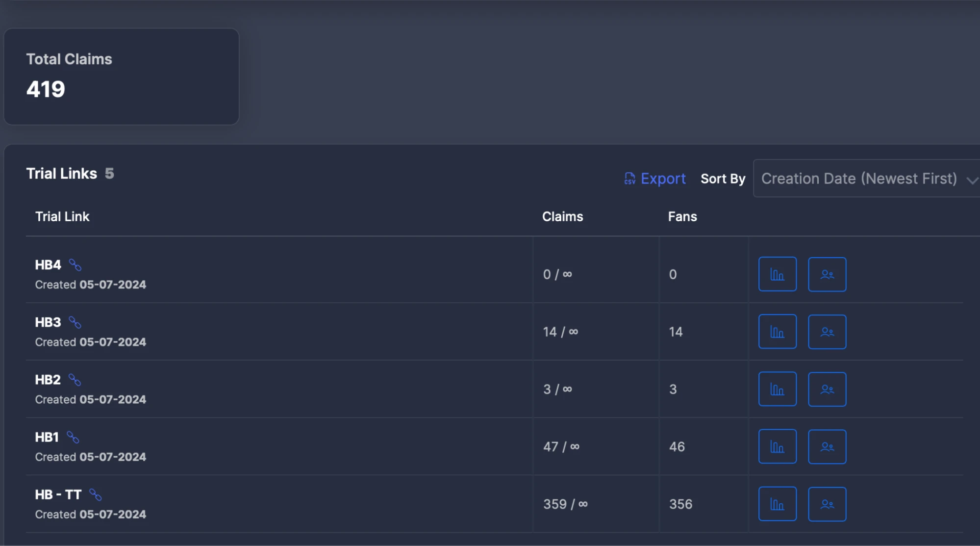Copy the HB - TT trial link icon

coord(96,494)
